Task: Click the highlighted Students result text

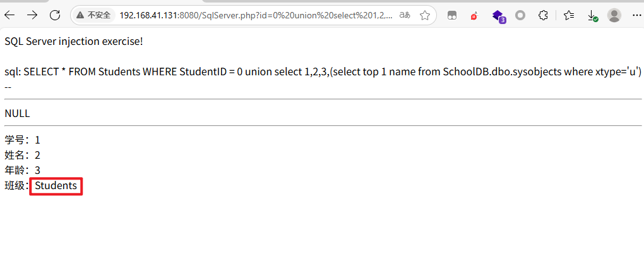Action: (x=56, y=186)
